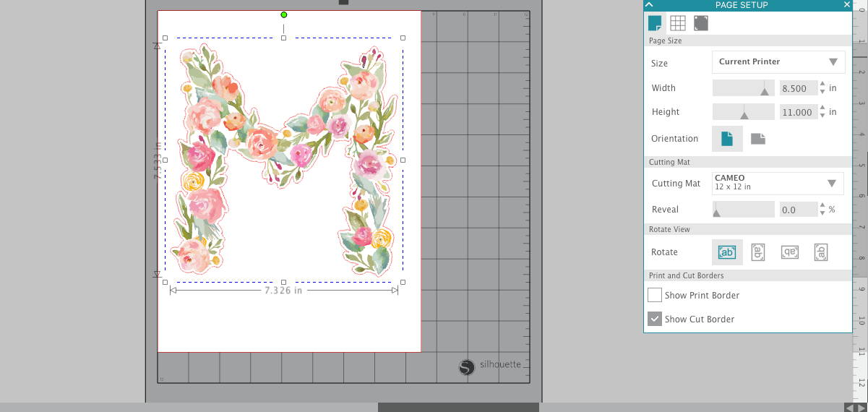
Task: Open the Page Setup tab icon
Action: coord(655,23)
